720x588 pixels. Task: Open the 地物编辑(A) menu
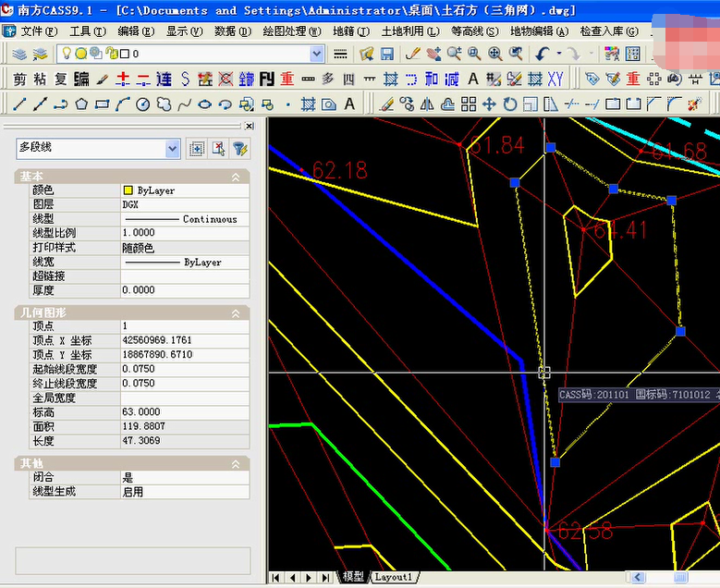[539, 31]
